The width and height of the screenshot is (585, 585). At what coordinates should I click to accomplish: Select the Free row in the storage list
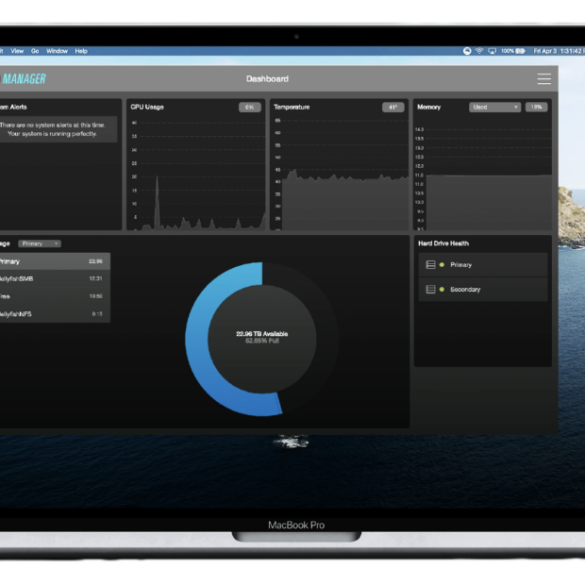pyautogui.click(x=55, y=296)
